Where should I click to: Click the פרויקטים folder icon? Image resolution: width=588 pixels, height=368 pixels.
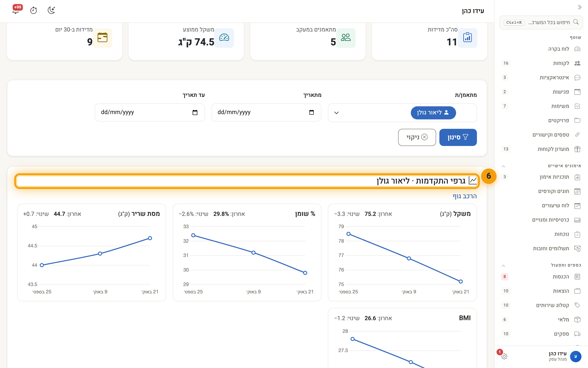pos(577,120)
